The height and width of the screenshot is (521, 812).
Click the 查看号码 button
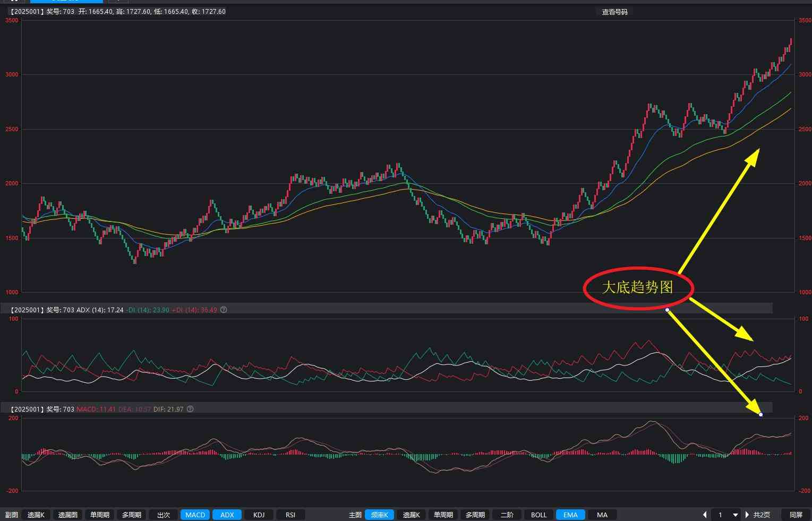(614, 12)
